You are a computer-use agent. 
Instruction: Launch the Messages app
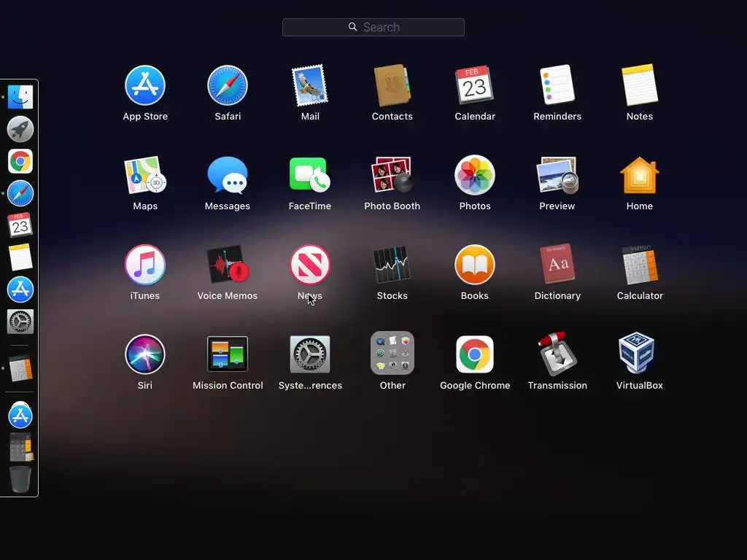point(228,175)
